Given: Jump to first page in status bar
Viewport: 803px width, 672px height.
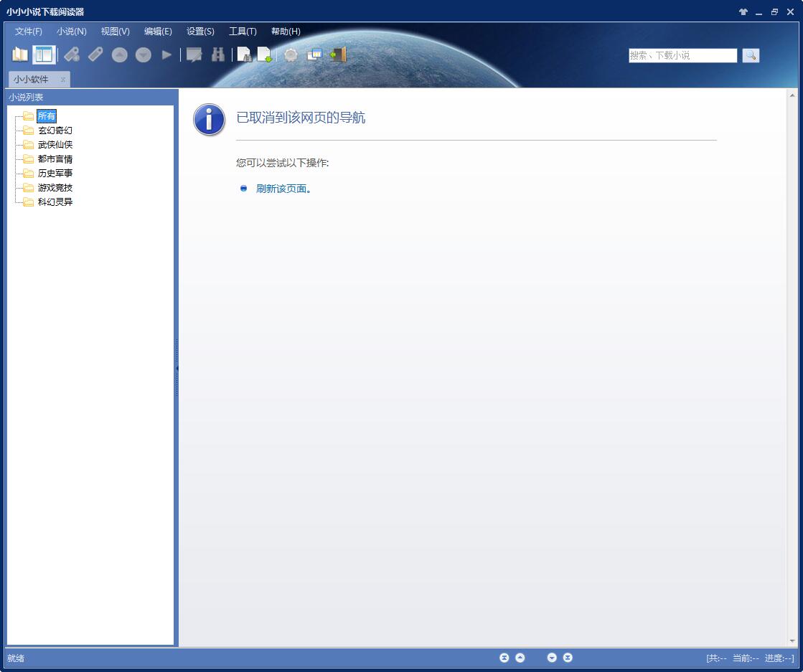Looking at the screenshot, I should [x=504, y=658].
